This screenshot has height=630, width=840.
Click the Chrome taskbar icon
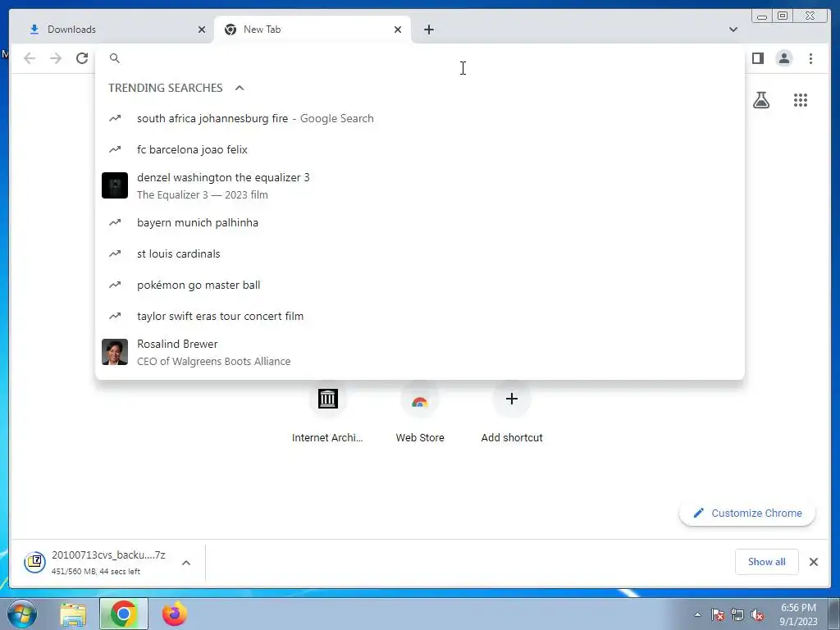click(124, 614)
